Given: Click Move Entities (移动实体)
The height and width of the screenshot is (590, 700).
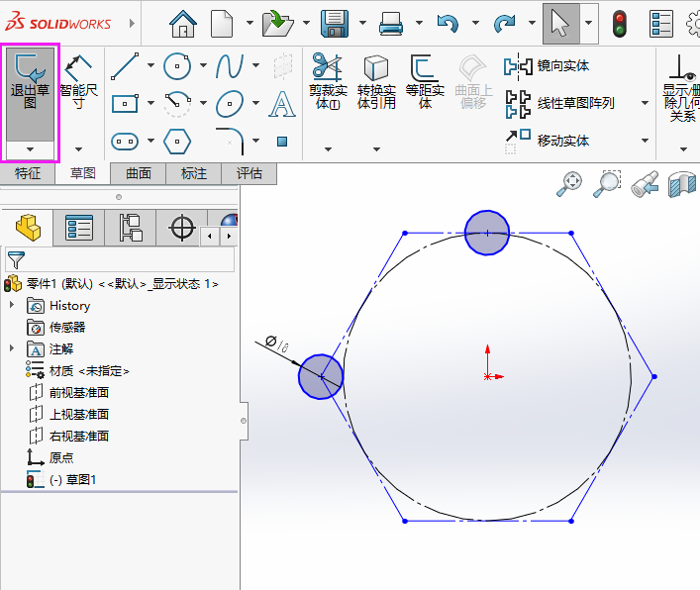Looking at the screenshot, I should (547, 141).
